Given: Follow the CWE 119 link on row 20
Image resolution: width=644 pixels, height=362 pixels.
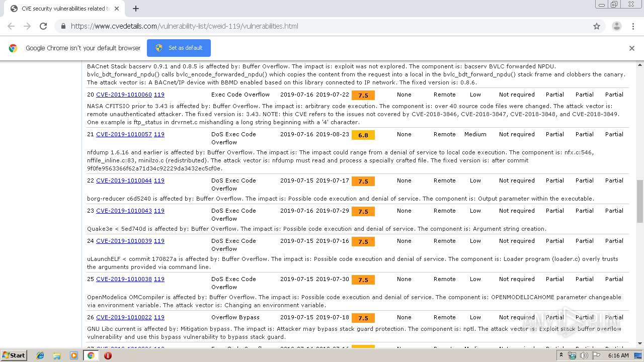Looking at the screenshot, I should click(x=159, y=95).
